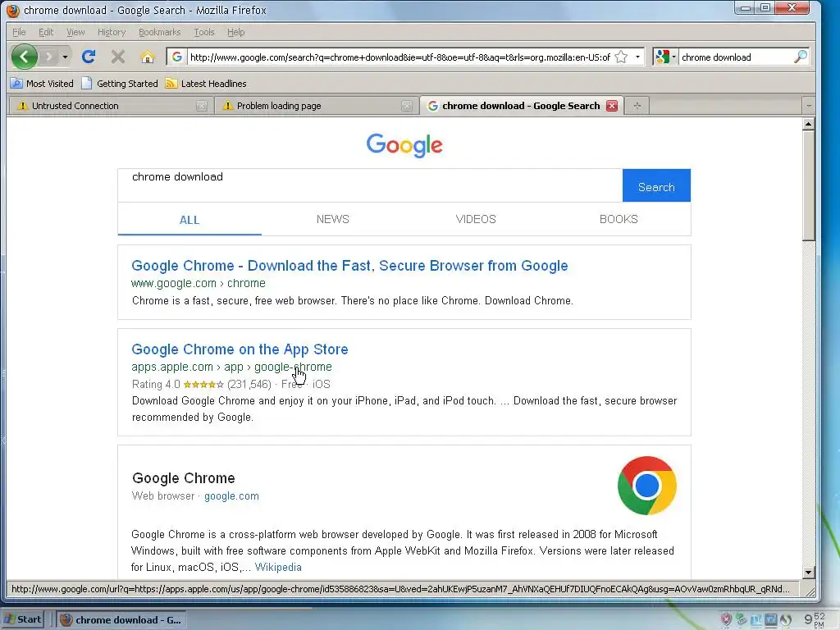Open Getting Started bookmark
This screenshot has width=840, height=630.
[120, 84]
